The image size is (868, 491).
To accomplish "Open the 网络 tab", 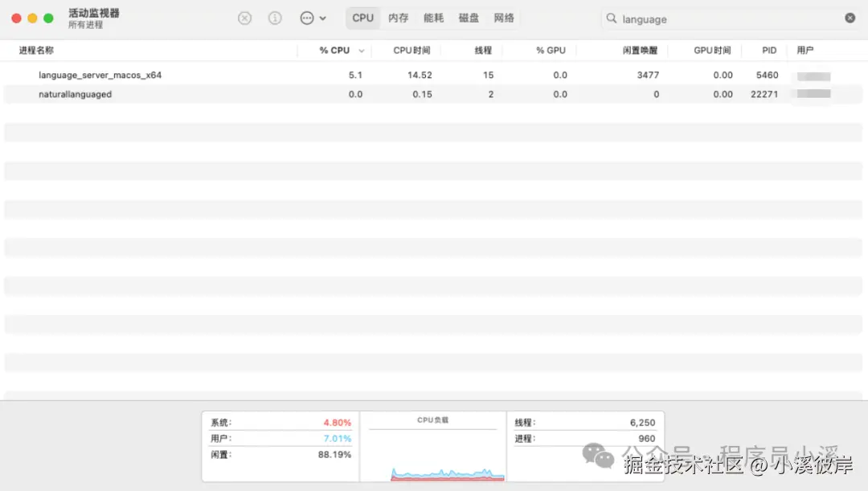I will 504,17.
